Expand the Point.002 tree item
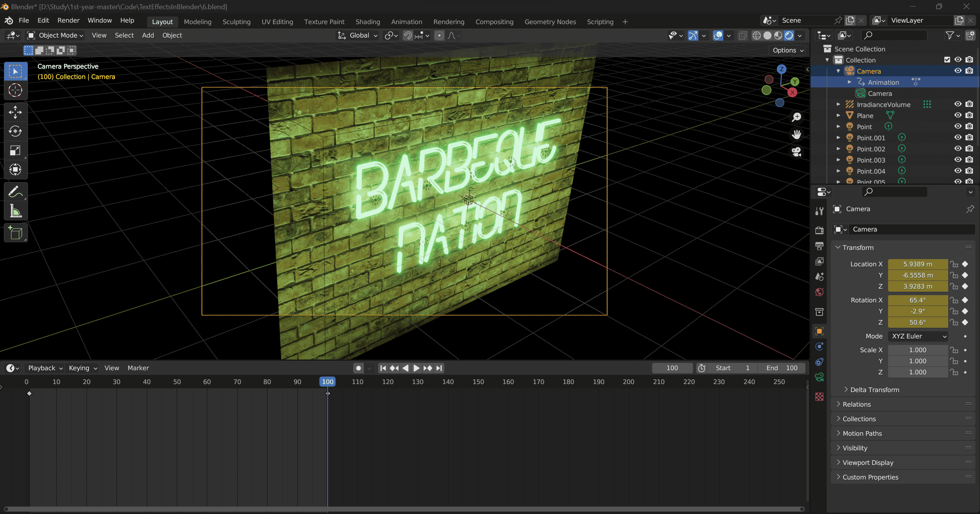The image size is (980, 514). click(x=838, y=149)
